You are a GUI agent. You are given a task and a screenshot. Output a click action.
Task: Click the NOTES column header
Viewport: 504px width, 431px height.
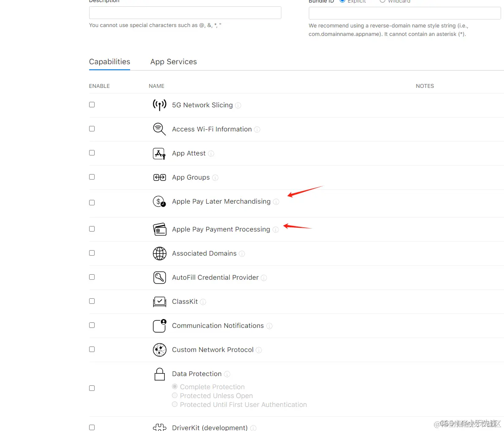click(425, 86)
